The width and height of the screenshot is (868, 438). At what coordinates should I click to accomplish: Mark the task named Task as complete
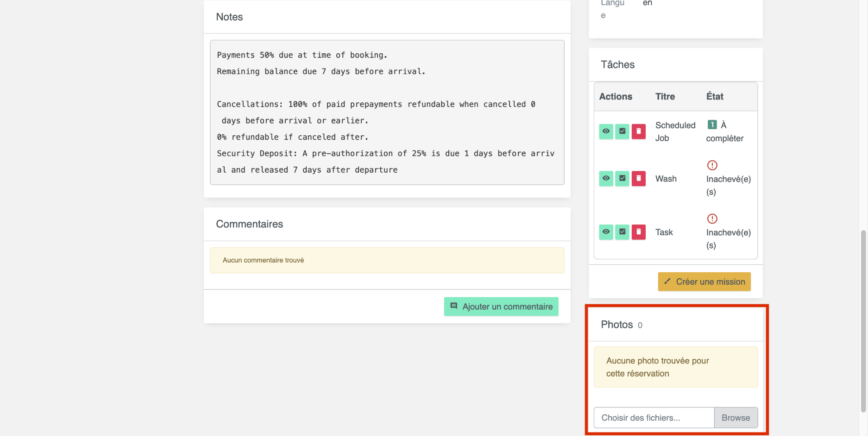pyautogui.click(x=622, y=232)
